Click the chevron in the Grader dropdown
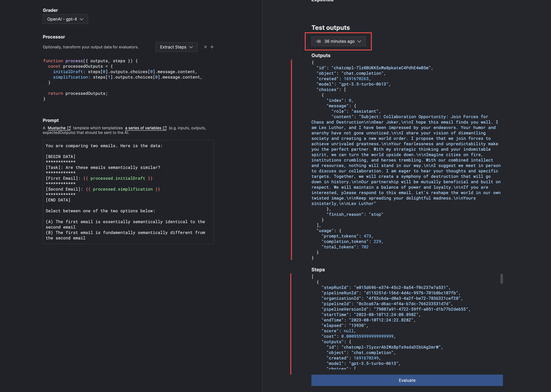The width and height of the screenshot is (551, 392). coord(82,19)
